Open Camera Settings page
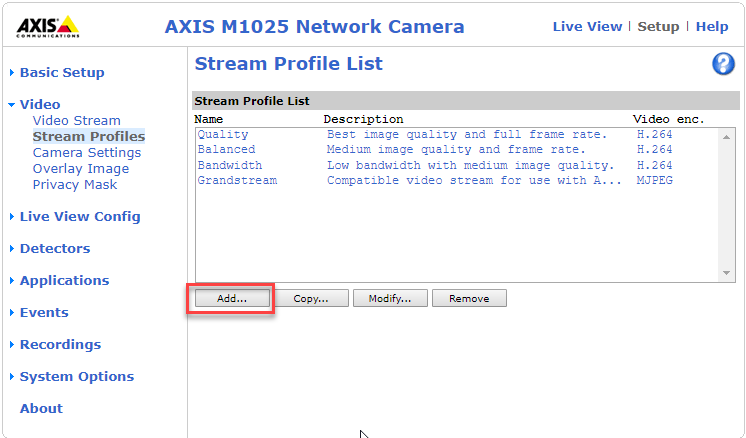Image resolution: width=746 pixels, height=438 pixels. pyautogui.click(x=87, y=153)
